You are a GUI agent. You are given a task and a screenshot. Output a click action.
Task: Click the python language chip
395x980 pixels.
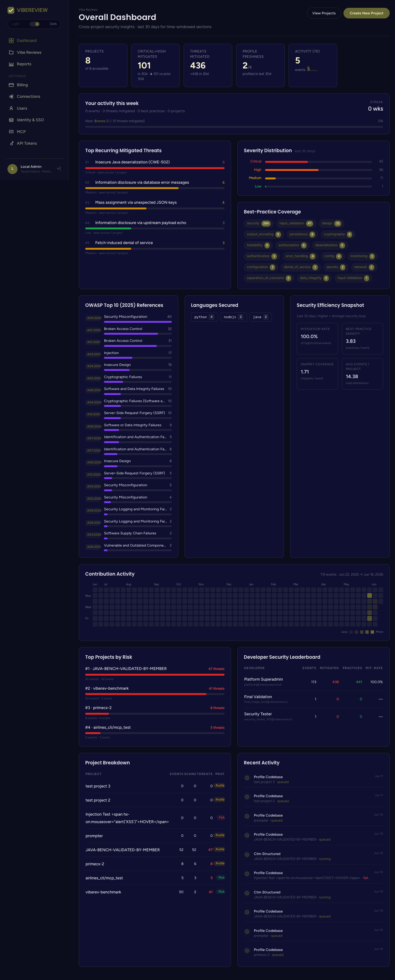[204, 317]
